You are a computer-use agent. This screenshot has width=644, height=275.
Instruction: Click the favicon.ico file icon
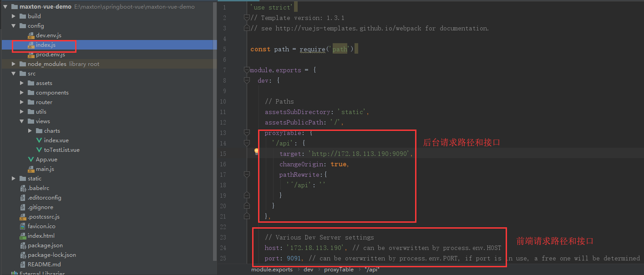22,226
